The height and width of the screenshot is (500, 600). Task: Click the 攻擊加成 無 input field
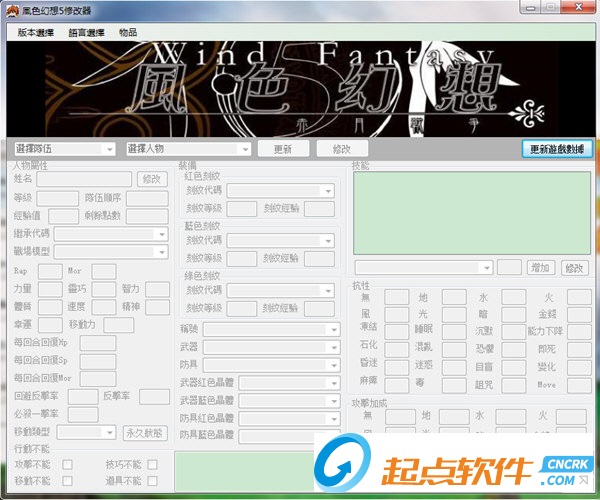[400, 417]
